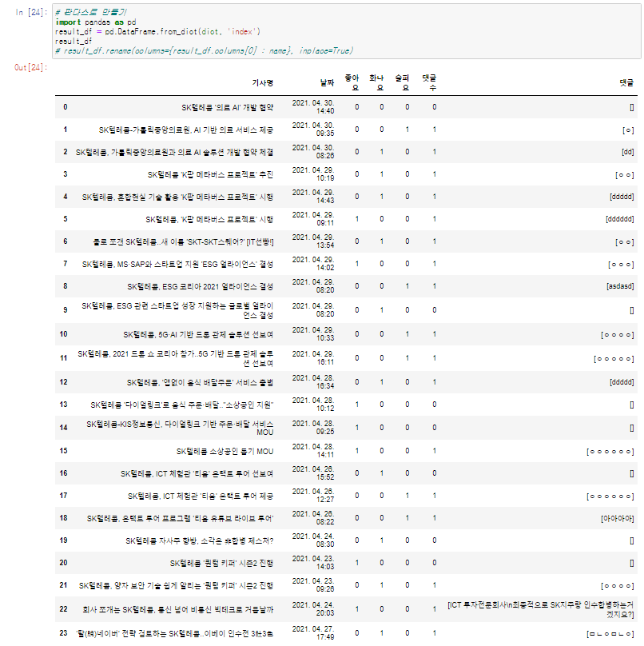Click row index 19

tap(63, 540)
